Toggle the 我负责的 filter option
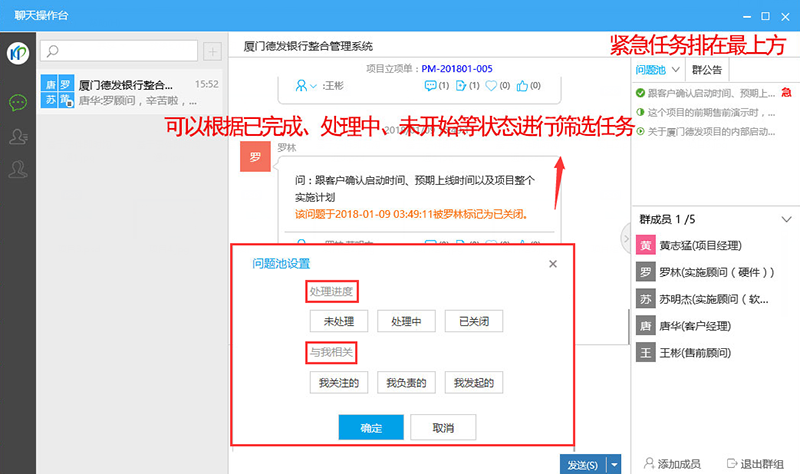The height and width of the screenshot is (474, 800). pos(406,383)
